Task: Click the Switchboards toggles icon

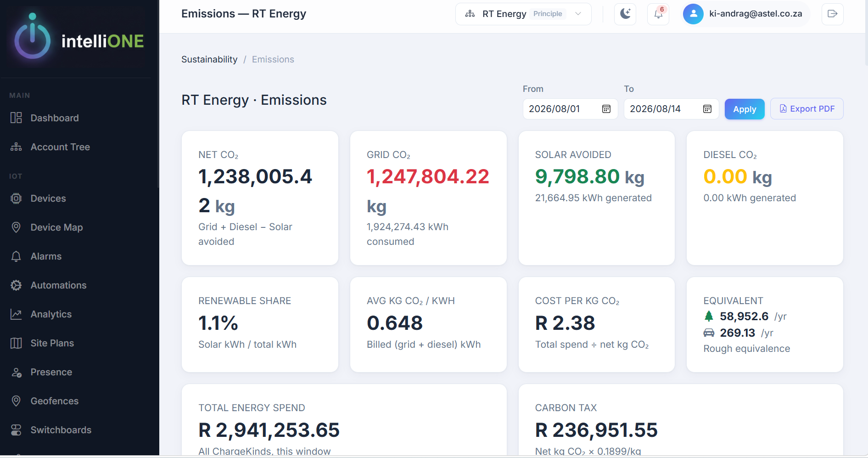Action: (16, 430)
